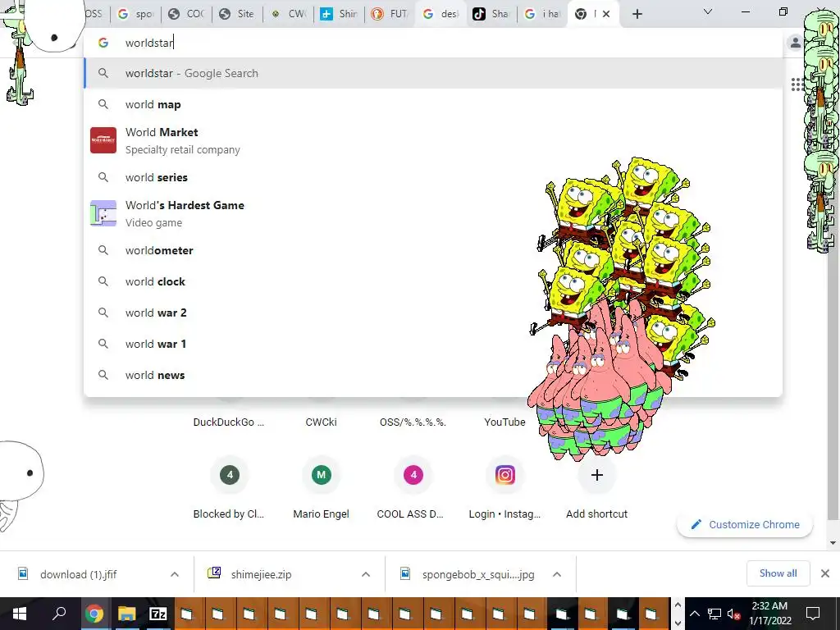Show hidden system tray icons
Screen dimensions: 840x630
pyautogui.click(x=694, y=614)
